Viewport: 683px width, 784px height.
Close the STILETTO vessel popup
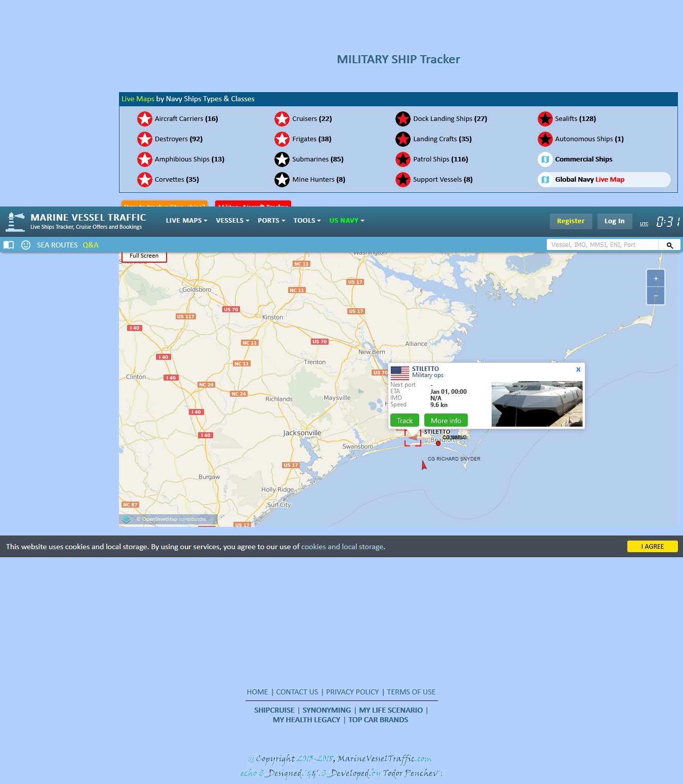pos(578,369)
